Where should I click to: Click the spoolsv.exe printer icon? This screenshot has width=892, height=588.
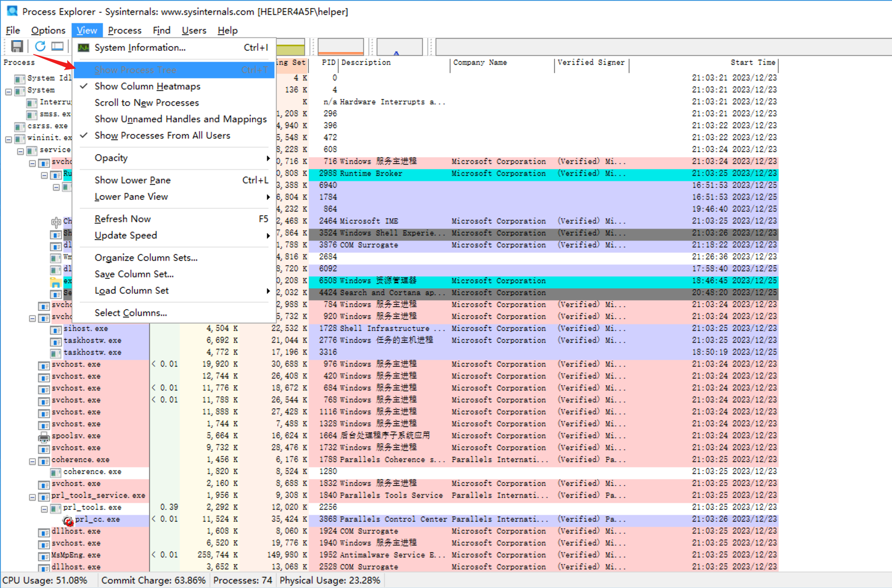pyautogui.click(x=44, y=436)
